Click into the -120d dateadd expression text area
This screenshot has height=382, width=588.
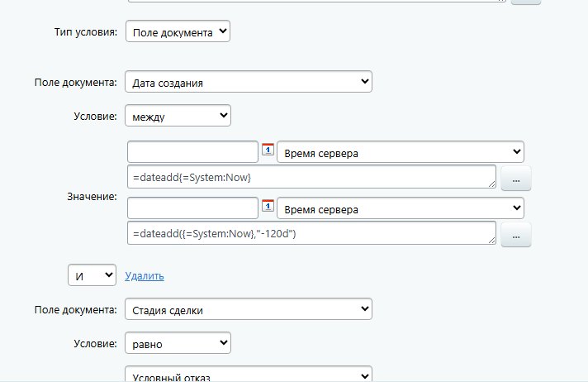pyautogui.click(x=310, y=234)
